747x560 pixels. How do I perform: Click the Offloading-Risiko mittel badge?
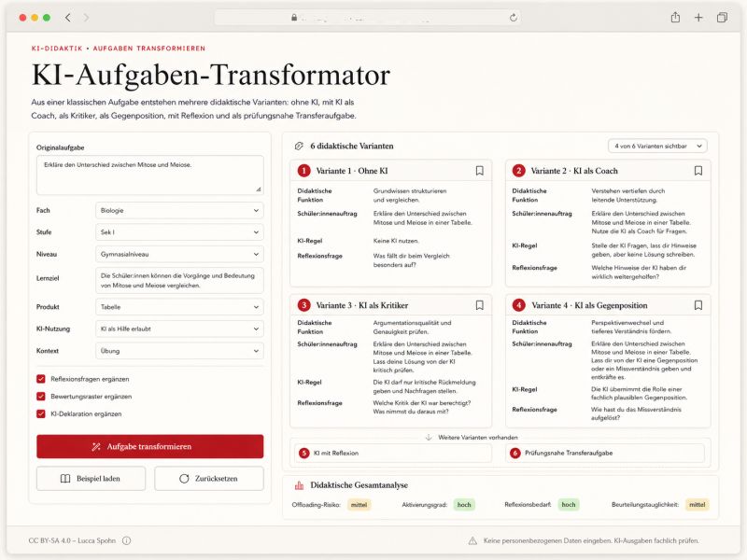point(359,505)
